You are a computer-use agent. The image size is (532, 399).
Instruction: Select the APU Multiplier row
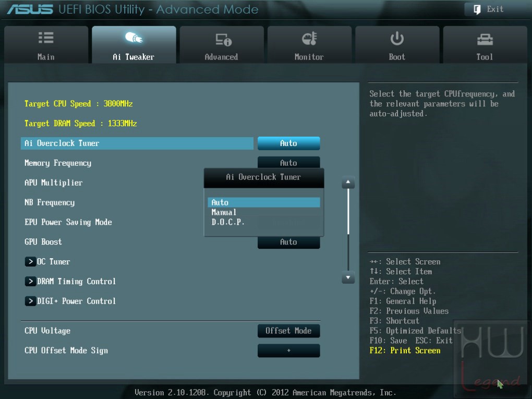(53, 183)
